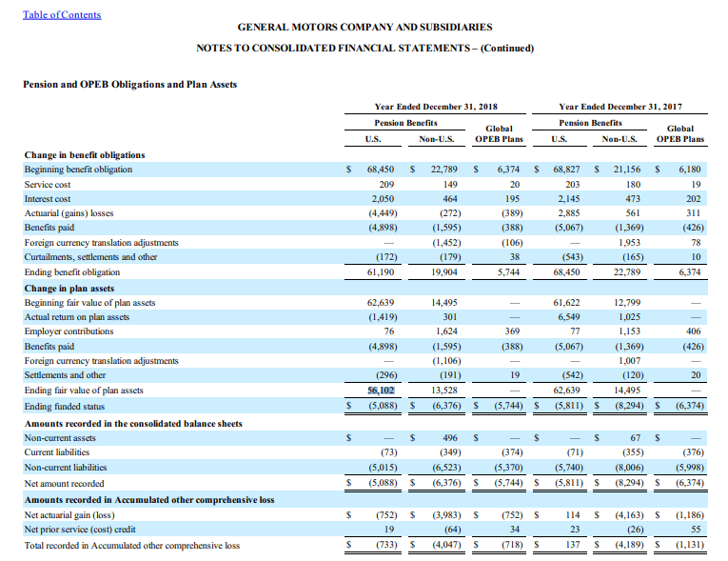This screenshot has width=728, height=561.
Task: Select 'Ending benefit obligation' row label
Action: pyautogui.click(x=72, y=272)
